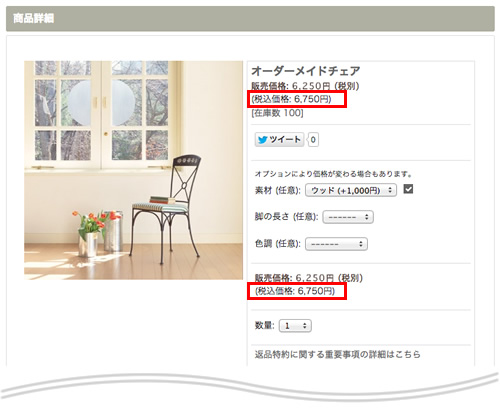Click the lower 税込価格 6,750円 text
This screenshot has height=409, width=500.
pos(295,291)
